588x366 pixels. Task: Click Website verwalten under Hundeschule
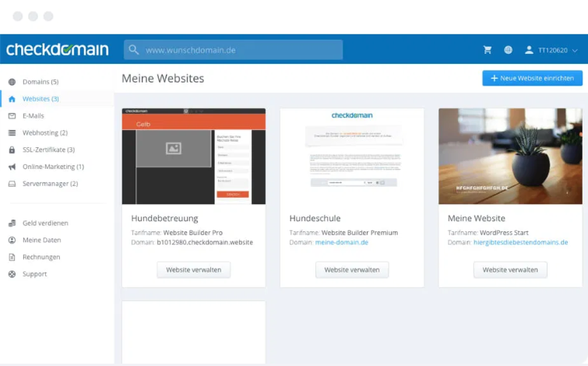tap(351, 269)
